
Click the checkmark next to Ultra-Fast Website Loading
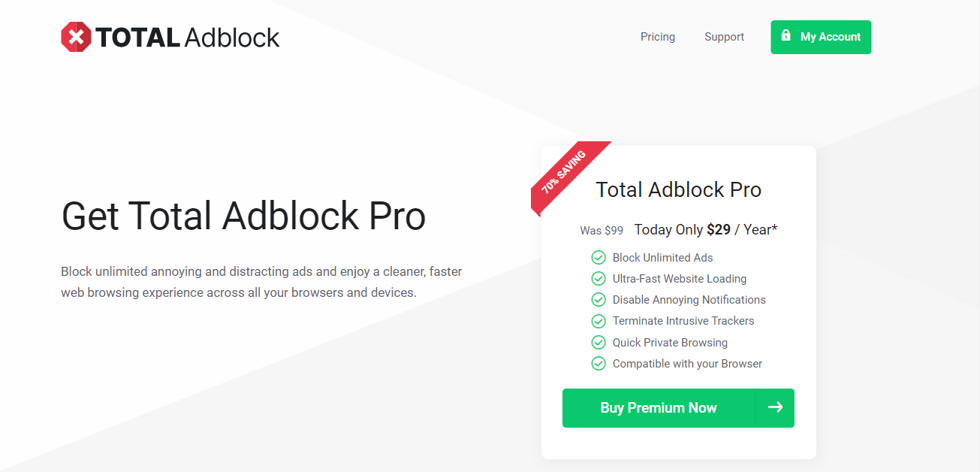click(599, 278)
